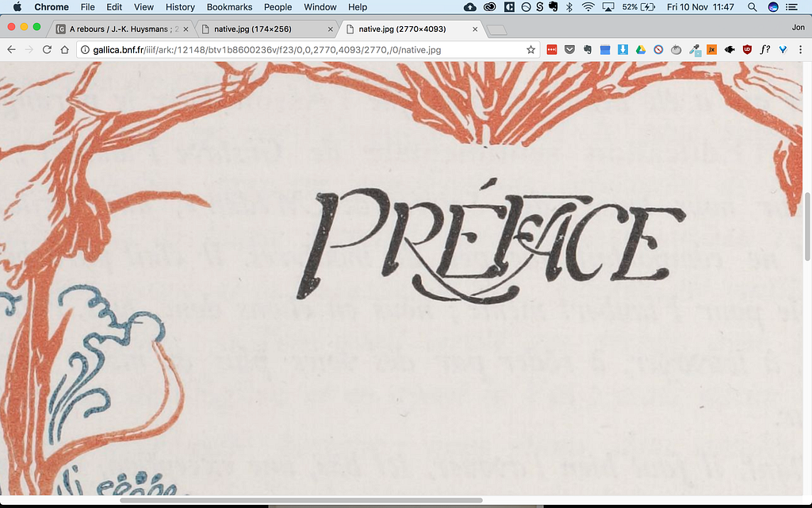Open the Window menu
Viewport: 812px width, 508px height.
(x=320, y=6)
